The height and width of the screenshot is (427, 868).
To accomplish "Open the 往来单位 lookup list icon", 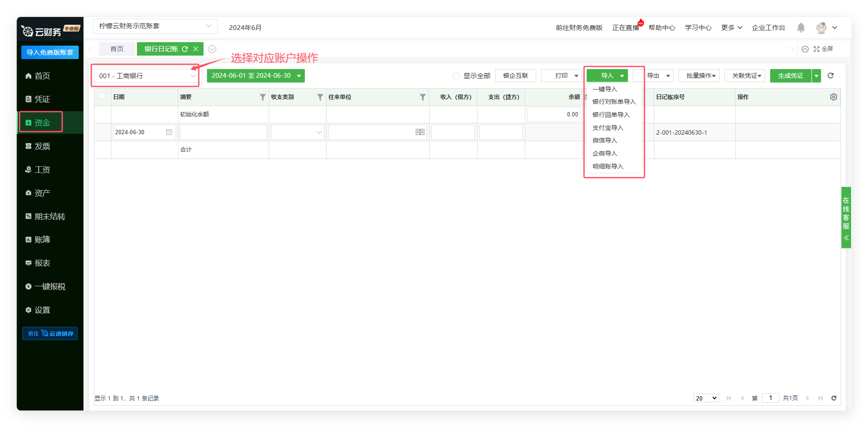I will 420,132.
